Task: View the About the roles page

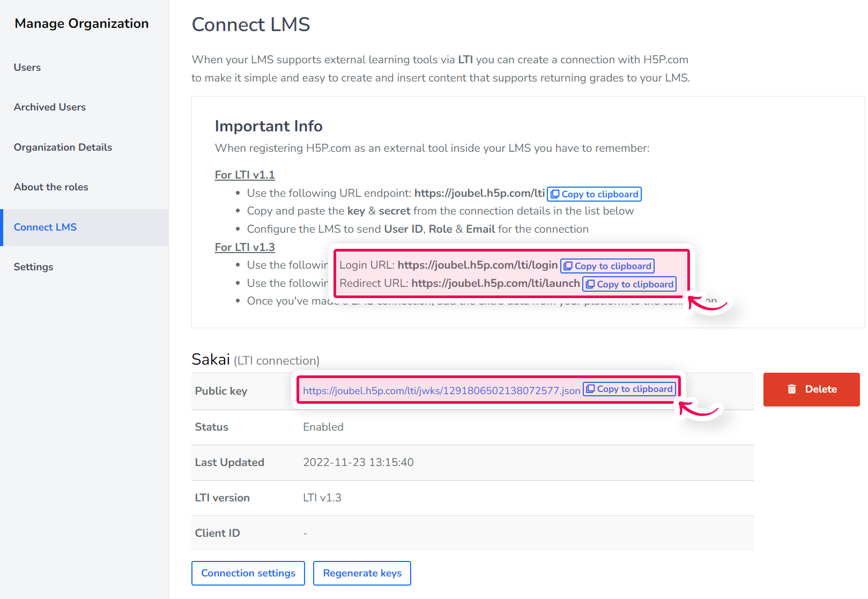Action: click(x=51, y=187)
